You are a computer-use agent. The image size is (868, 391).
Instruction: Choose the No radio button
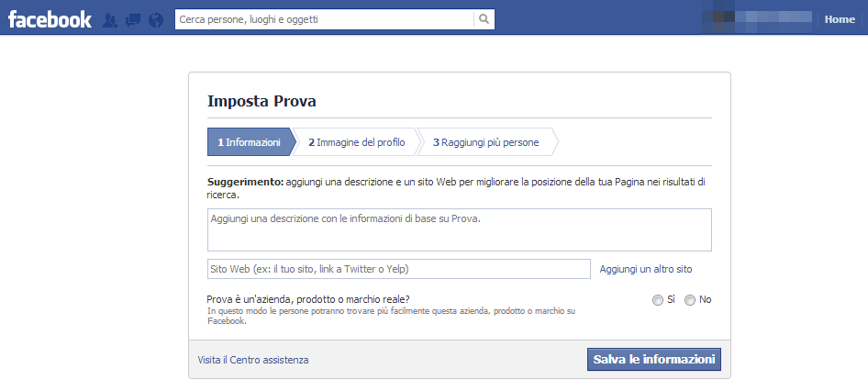[x=690, y=300]
